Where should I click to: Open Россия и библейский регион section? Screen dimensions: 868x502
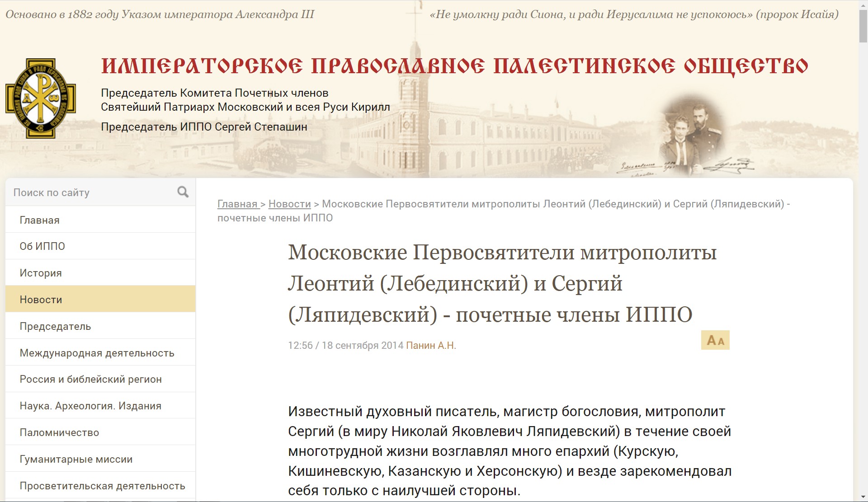pos(100,379)
